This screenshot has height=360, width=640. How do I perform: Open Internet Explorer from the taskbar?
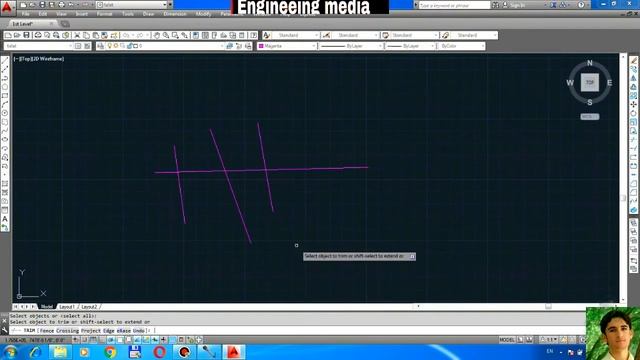pyautogui.click(x=36, y=352)
